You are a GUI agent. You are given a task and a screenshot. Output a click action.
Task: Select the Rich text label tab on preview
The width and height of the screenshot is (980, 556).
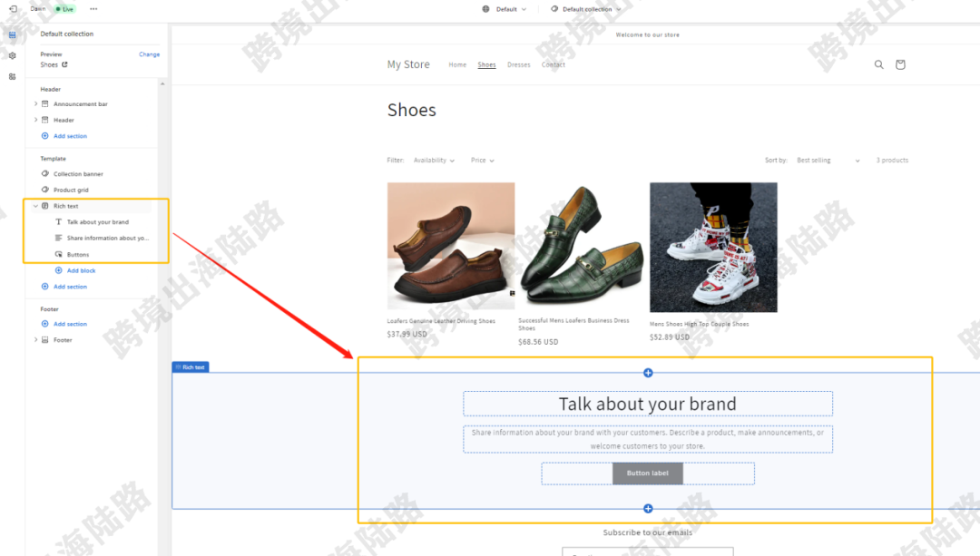tap(191, 367)
